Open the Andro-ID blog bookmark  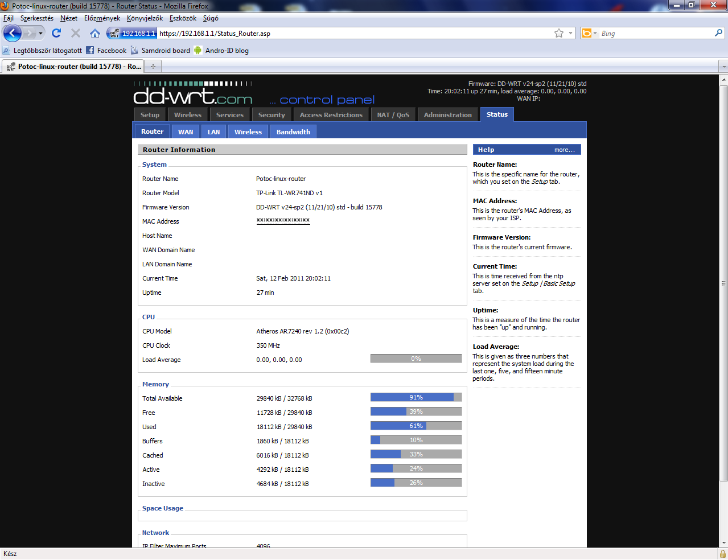tap(221, 50)
